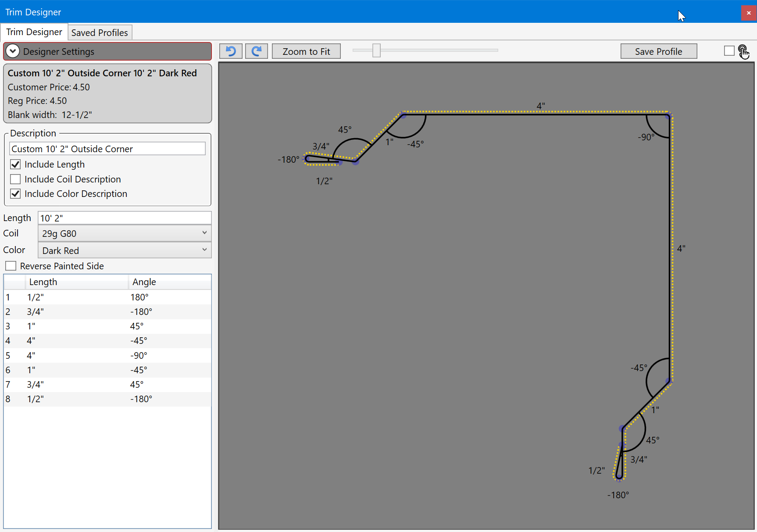Image resolution: width=757 pixels, height=532 pixels.
Task: Click the Length input field
Action: pos(125,218)
